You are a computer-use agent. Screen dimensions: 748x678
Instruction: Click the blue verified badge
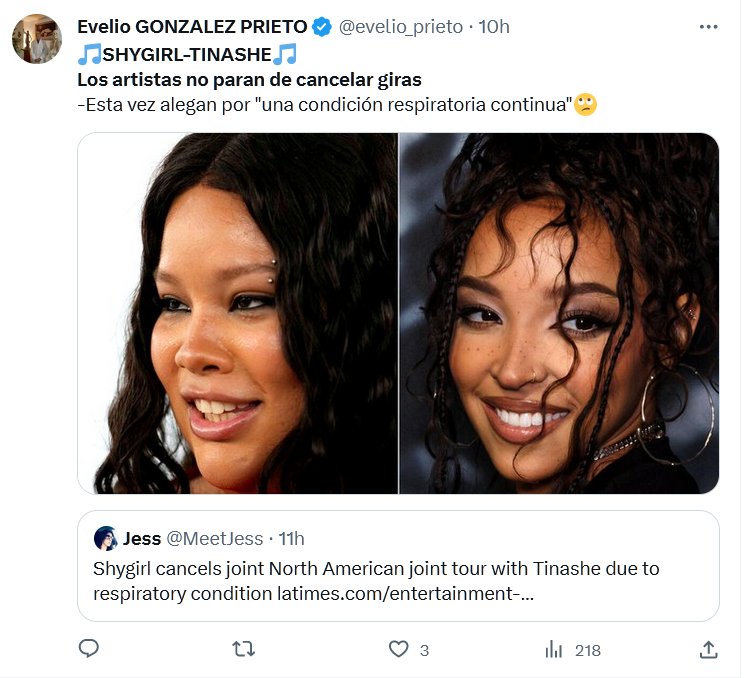tap(322, 27)
